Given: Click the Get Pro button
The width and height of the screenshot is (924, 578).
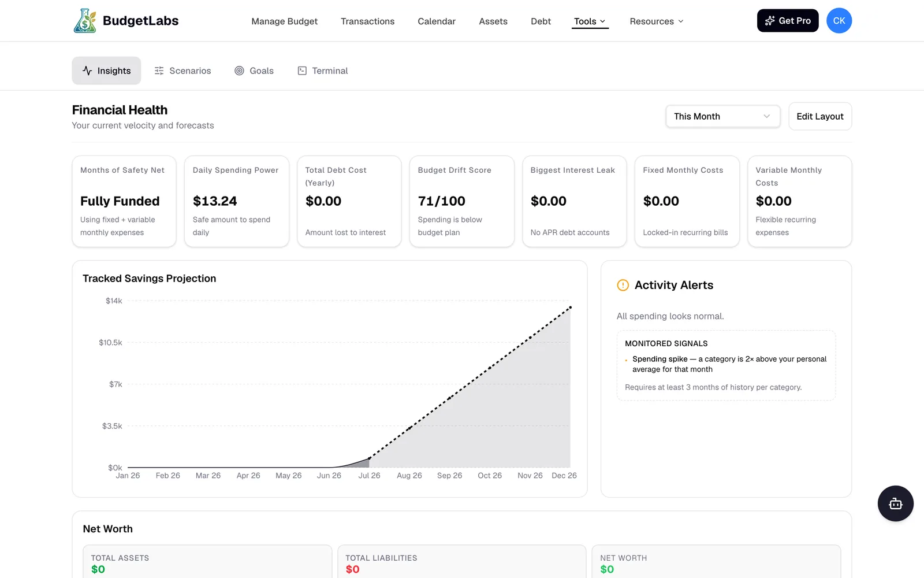Looking at the screenshot, I should 788,21.
